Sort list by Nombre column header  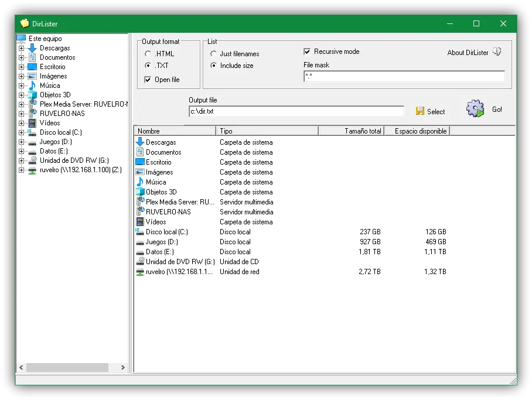(175, 131)
